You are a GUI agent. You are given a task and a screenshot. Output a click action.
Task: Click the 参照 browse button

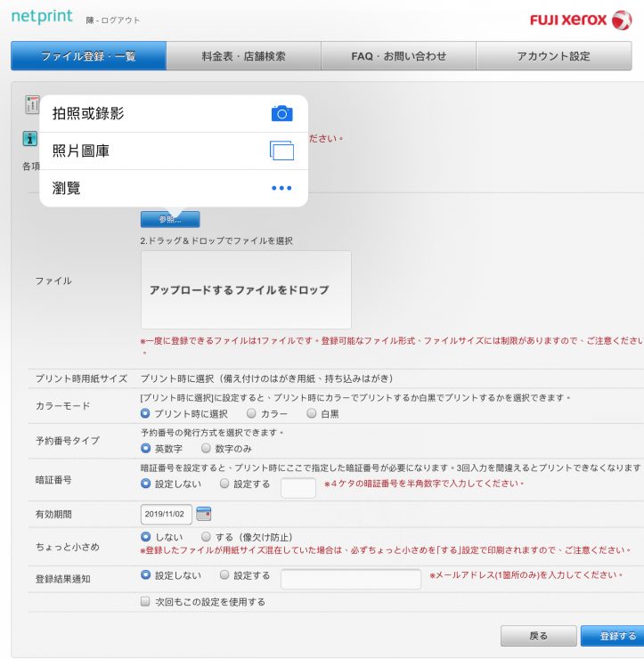[x=170, y=219]
